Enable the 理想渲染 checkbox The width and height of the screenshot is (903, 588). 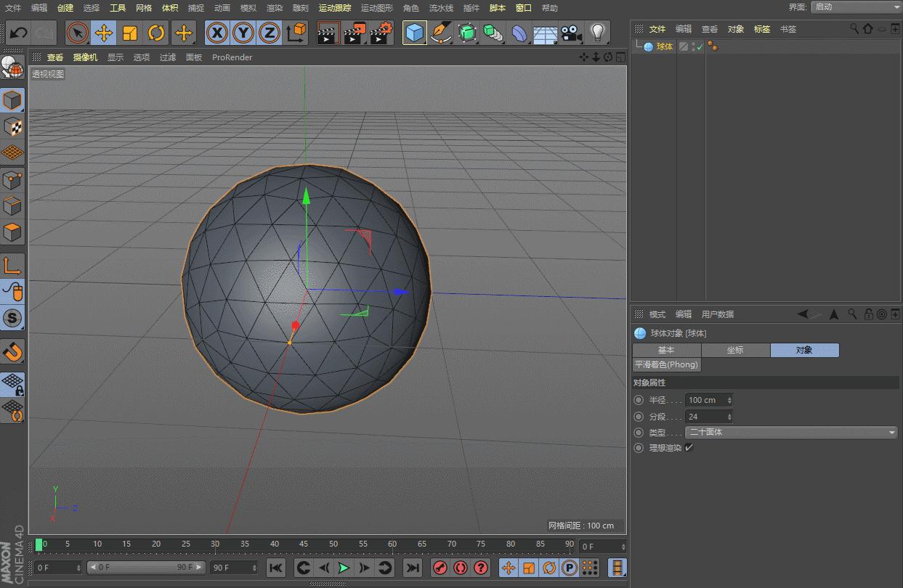click(689, 448)
